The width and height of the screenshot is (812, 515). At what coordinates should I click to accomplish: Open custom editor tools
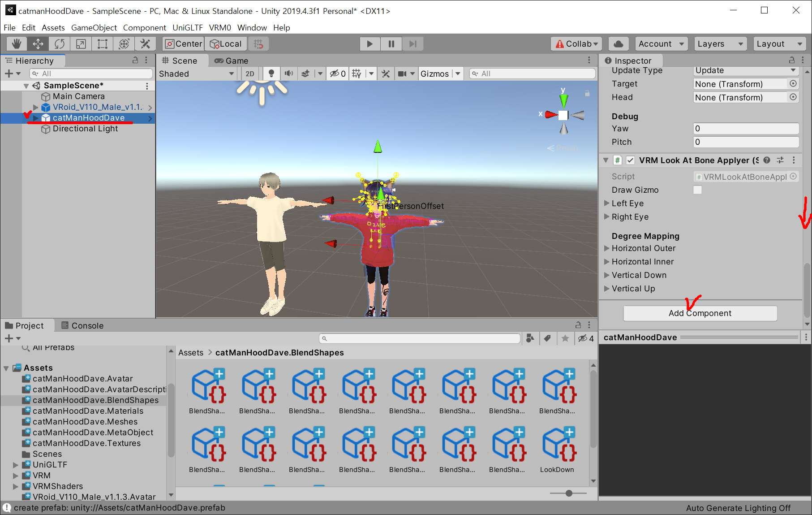point(145,44)
